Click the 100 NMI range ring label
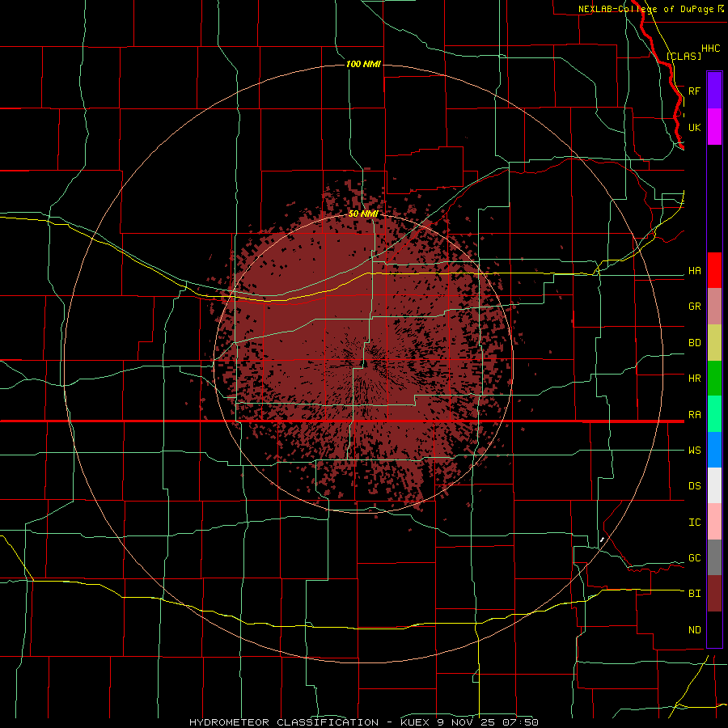Image resolution: width=728 pixels, height=728 pixels. click(363, 64)
